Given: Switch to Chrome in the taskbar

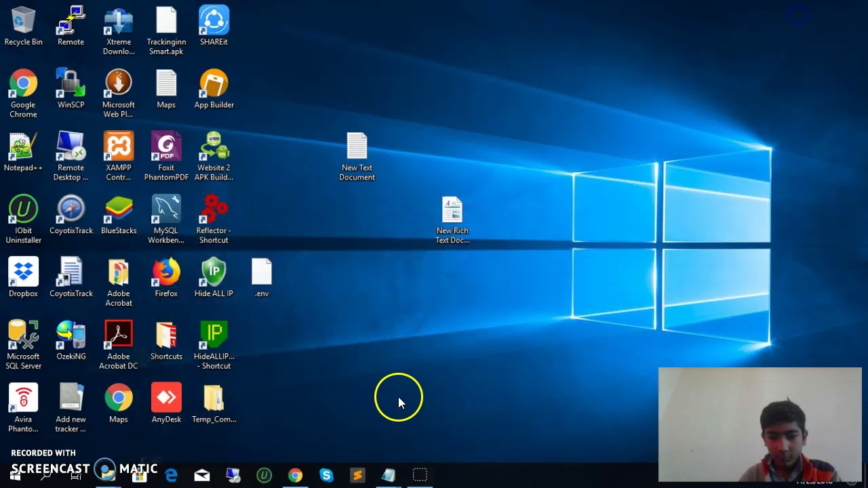Looking at the screenshot, I should (x=295, y=476).
